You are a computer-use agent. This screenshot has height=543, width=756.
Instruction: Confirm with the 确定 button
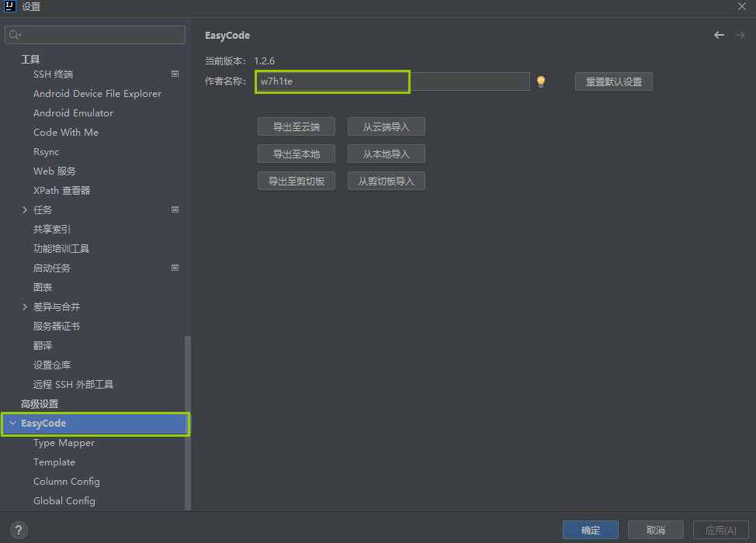click(591, 530)
